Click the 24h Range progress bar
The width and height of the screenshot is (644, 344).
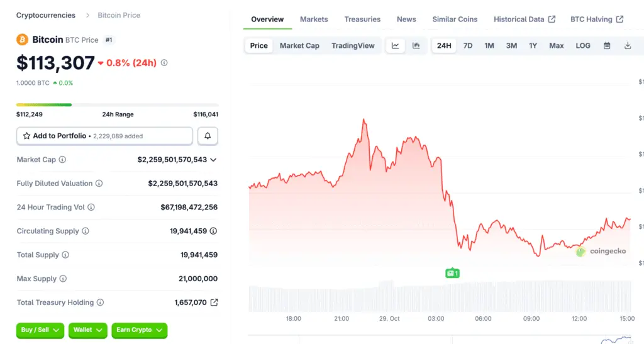(x=117, y=104)
